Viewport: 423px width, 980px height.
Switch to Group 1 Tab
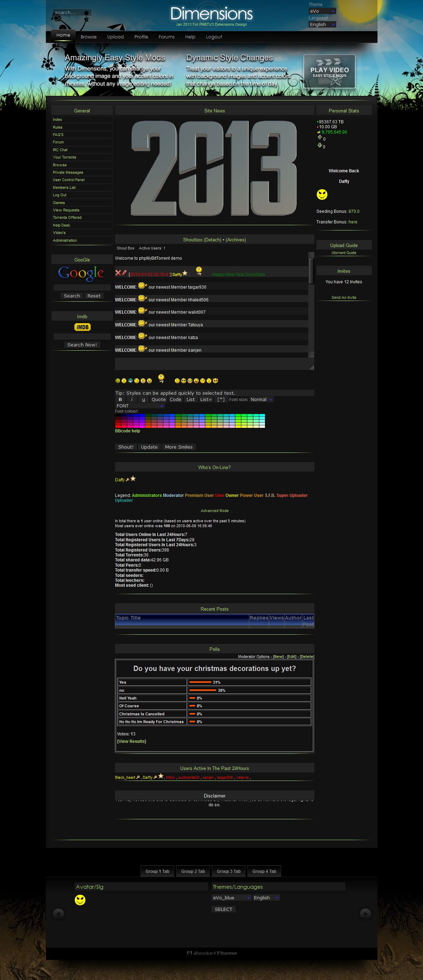tap(157, 871)
